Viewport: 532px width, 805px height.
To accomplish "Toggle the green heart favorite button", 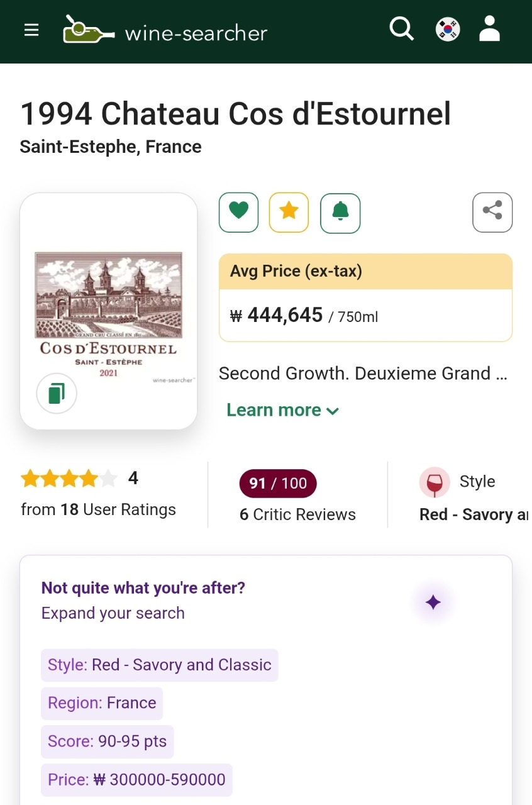I will point(238,213).
